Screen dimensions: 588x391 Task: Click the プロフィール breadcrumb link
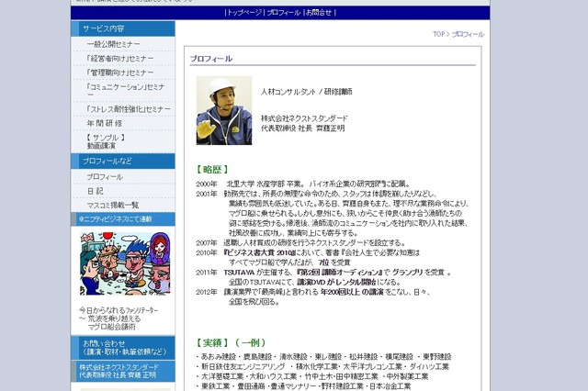(x=468, y=34)
